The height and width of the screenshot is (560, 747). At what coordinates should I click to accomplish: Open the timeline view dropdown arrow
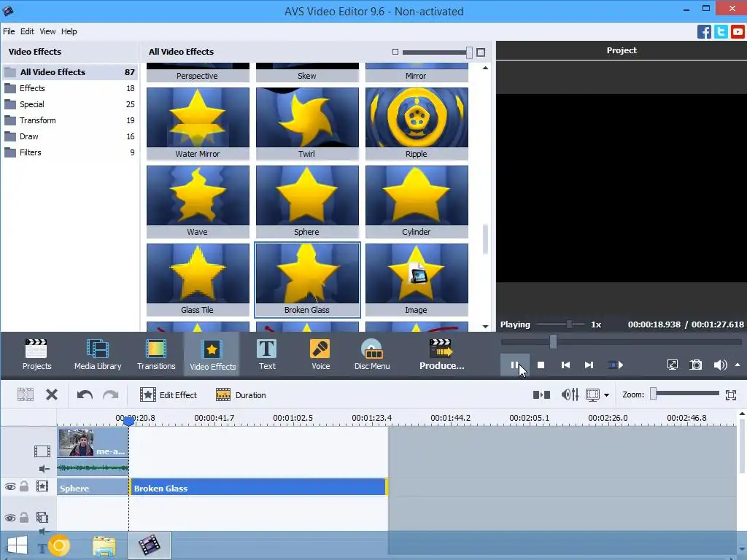point(606,395)
